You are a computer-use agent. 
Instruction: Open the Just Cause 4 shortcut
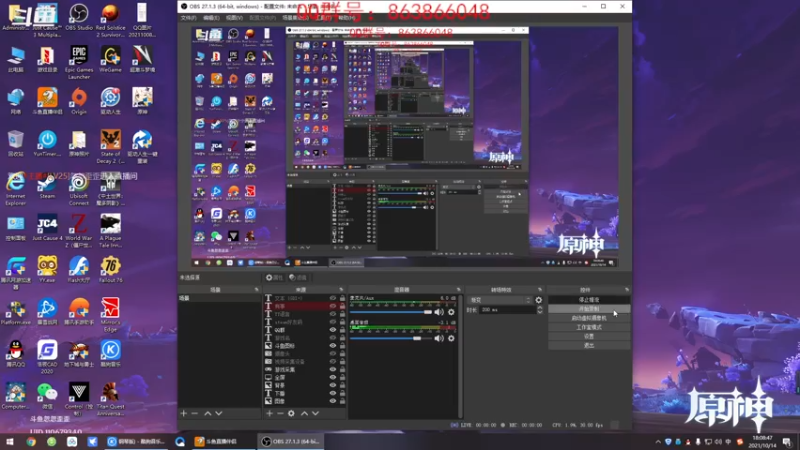tap(47, 228)
